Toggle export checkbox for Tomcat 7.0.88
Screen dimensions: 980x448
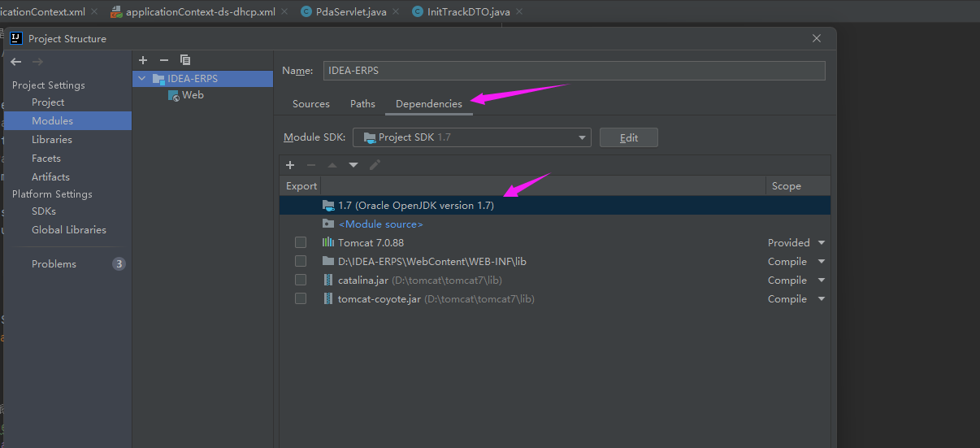click(x=301, y=242)
